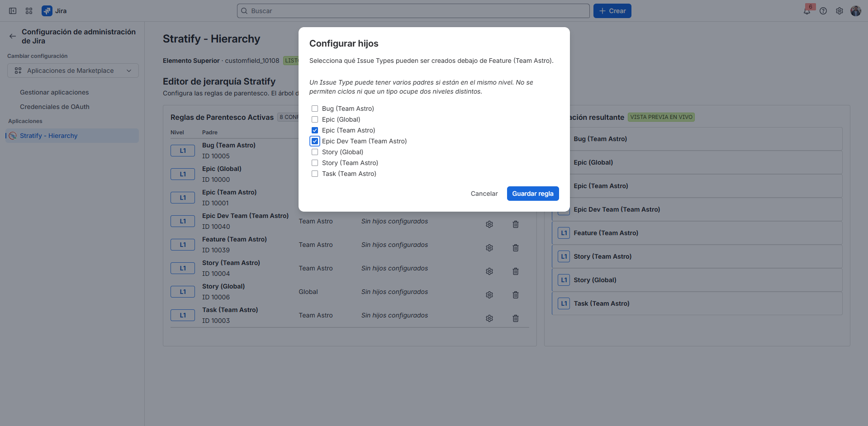868x426 pixels.
Task: Click the L1 badge of Task (Team Astro) row
Action: [183, 315]
